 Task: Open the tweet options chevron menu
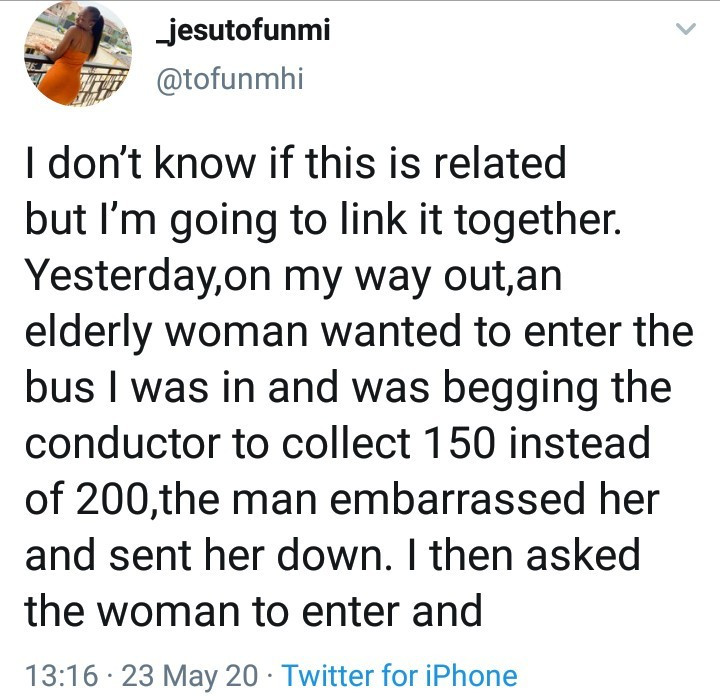click(x=686, y=29)
